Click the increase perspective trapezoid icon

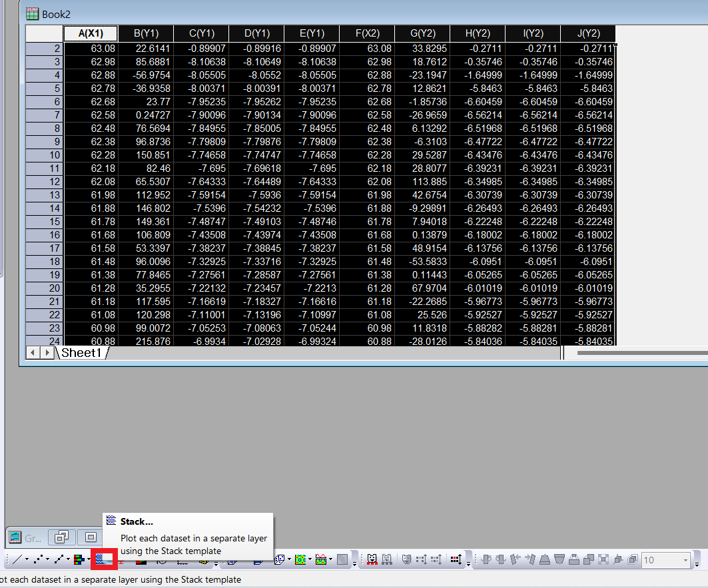(545, 559)
